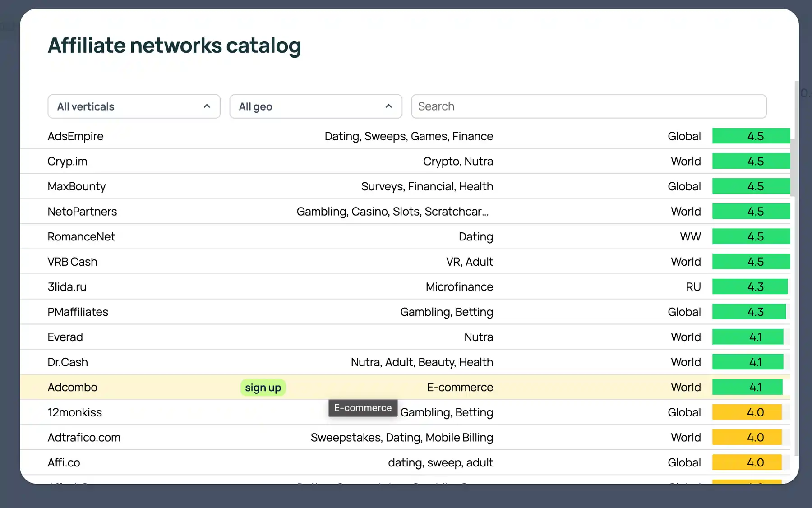This screenshot has height=508, width=812.
Task: Click the Global geo cell for MaxBounty
Action: pyautogui.click(x=684, y=186)
